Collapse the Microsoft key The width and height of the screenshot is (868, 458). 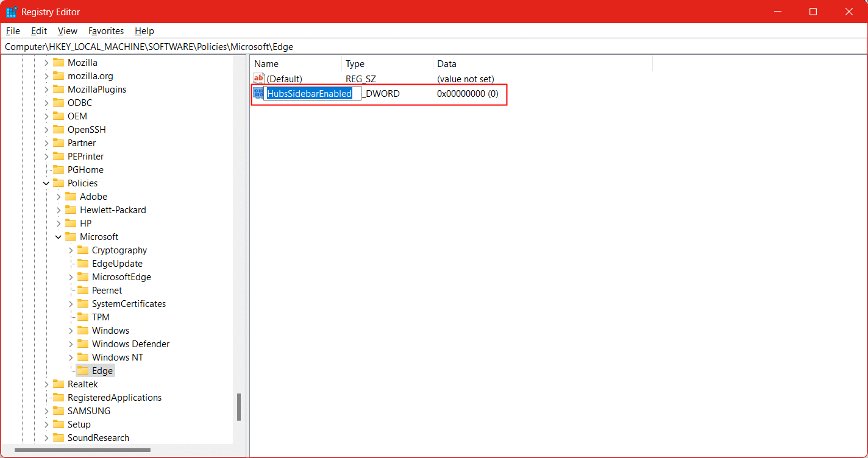pyautogui.click(x=59, y=237)
